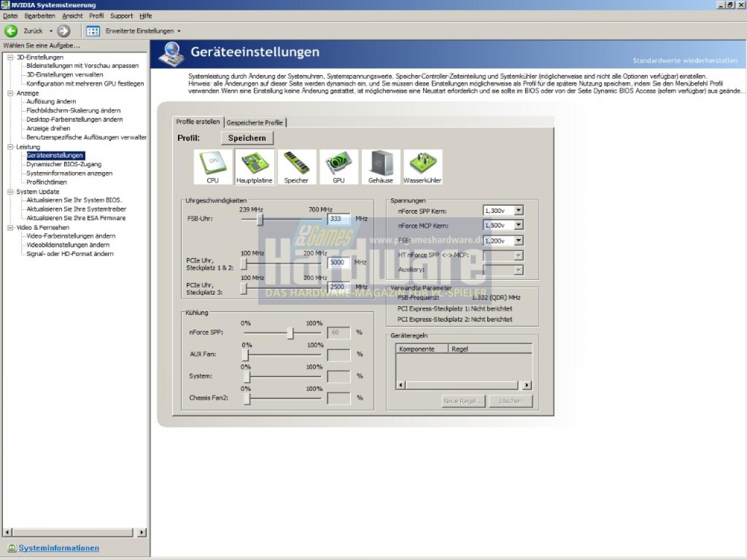This screenshot has width=747, height=560.
Task: Collapse the System Update tree node
Action: pos(10,191)
